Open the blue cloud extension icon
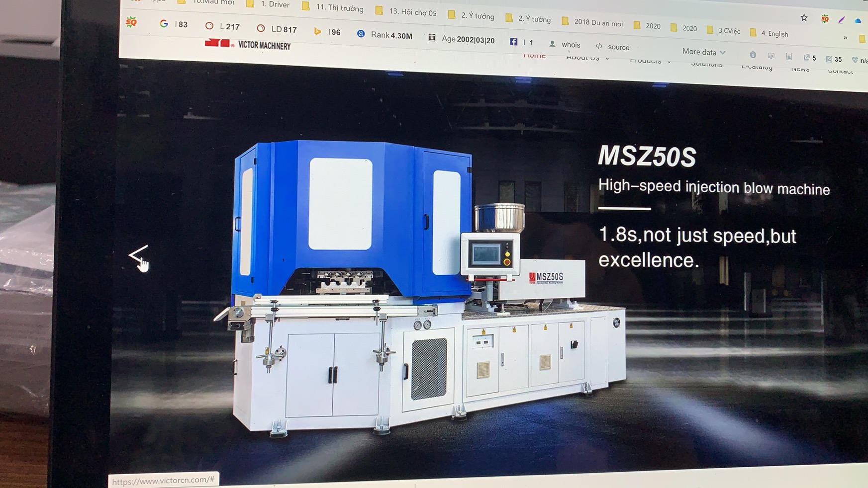 (858, 20)
